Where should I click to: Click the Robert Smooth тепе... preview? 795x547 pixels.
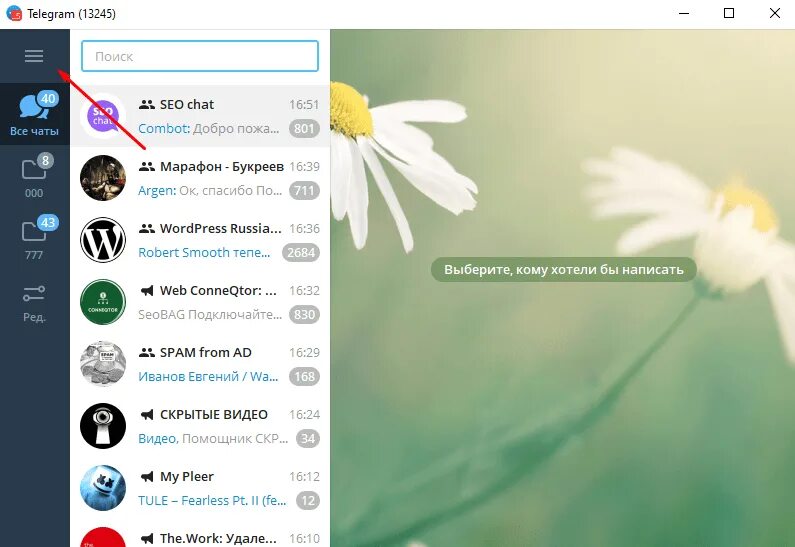point(204,252)
